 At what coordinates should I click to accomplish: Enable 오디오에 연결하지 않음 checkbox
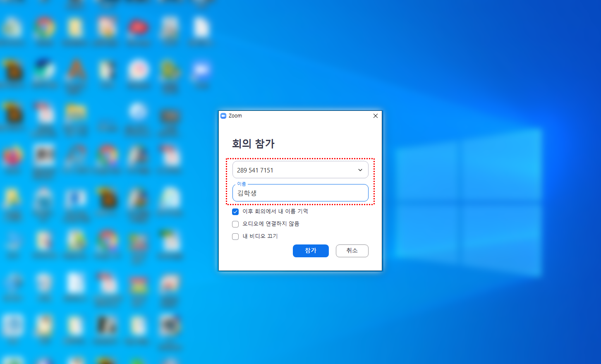[x=235, y=224]
